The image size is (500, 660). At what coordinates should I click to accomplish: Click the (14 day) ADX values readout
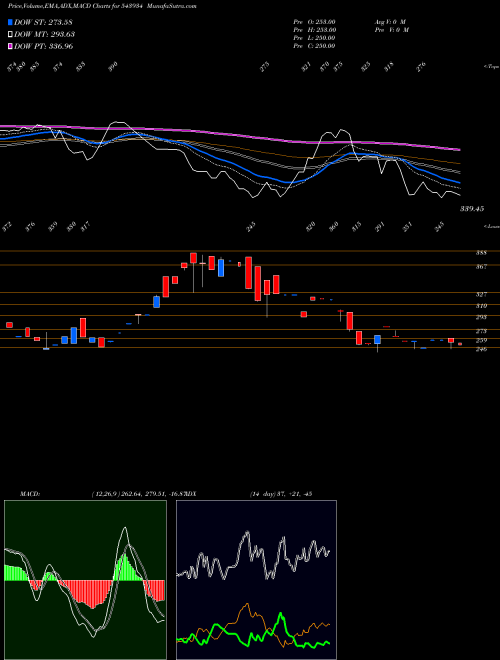(281, 494)
